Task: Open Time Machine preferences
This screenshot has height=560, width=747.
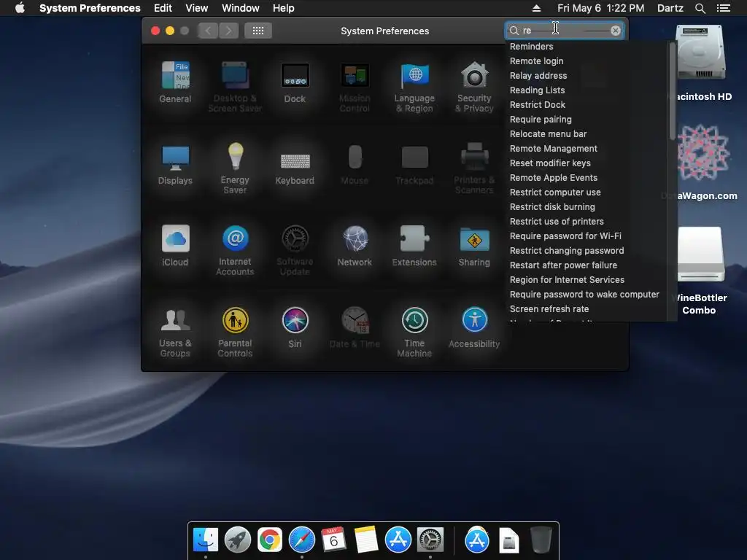Action: point(414,332)
